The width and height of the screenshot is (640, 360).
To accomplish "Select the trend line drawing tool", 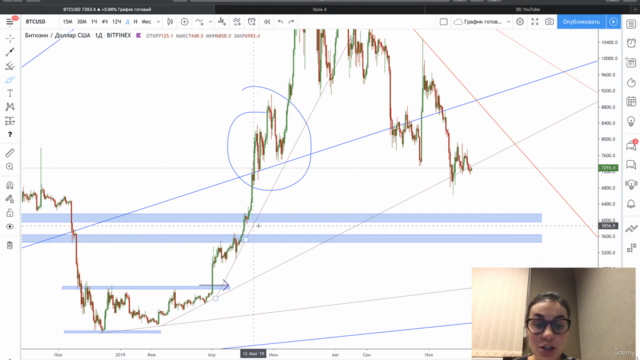I will [10, 52].
